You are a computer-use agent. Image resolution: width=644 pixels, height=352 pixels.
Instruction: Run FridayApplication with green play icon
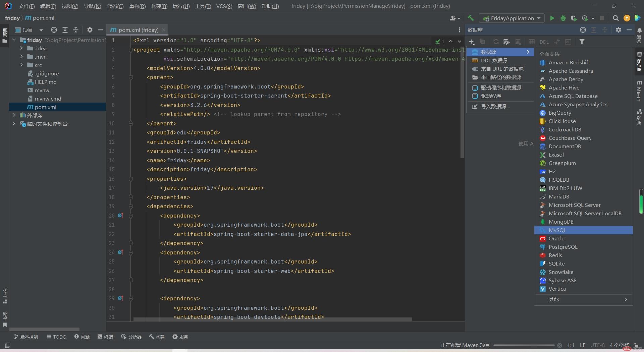[552, 18]
